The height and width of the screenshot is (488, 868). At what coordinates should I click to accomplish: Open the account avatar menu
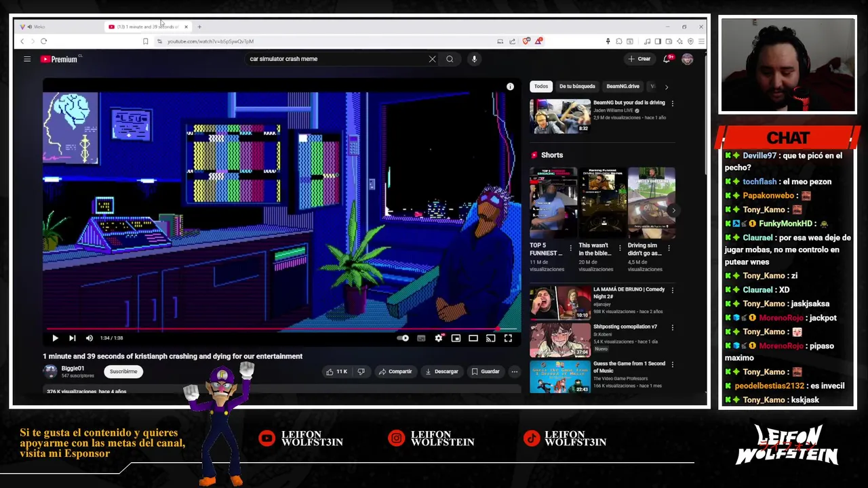[x=687, y=59]
